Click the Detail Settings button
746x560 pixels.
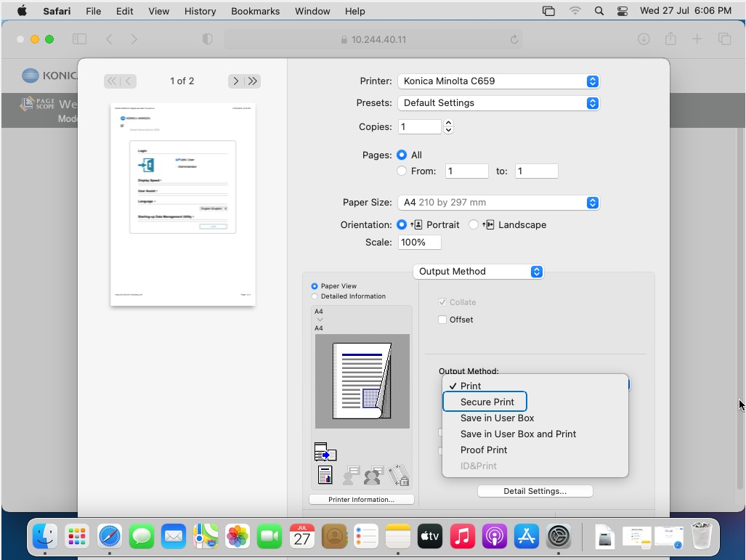(535, 492)
